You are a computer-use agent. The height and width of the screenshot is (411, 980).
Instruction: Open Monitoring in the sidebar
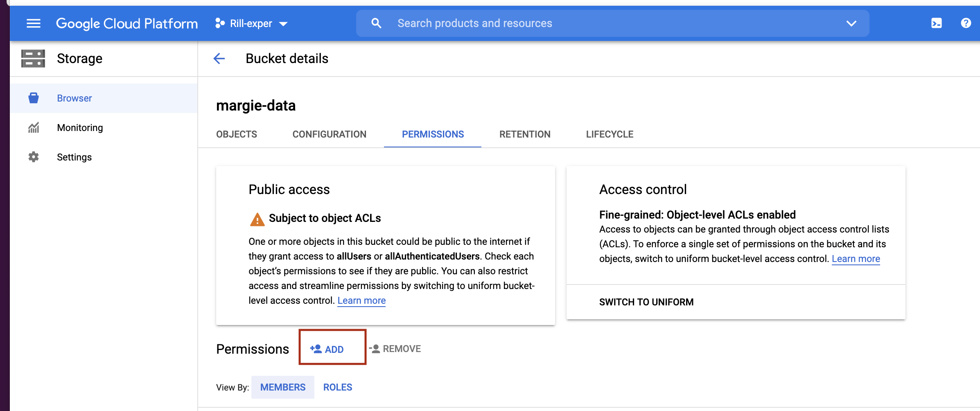pyautogui.click(x=104, y=128)
